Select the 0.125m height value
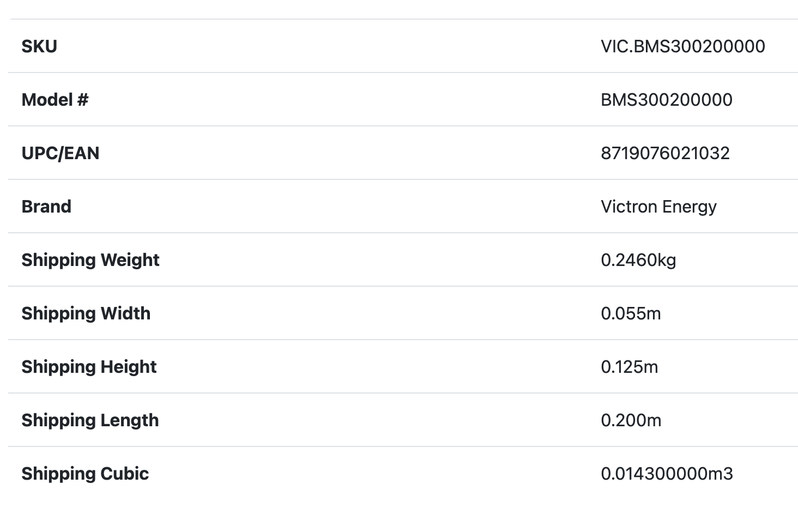 pyautogui.click(x=629, y=367)
